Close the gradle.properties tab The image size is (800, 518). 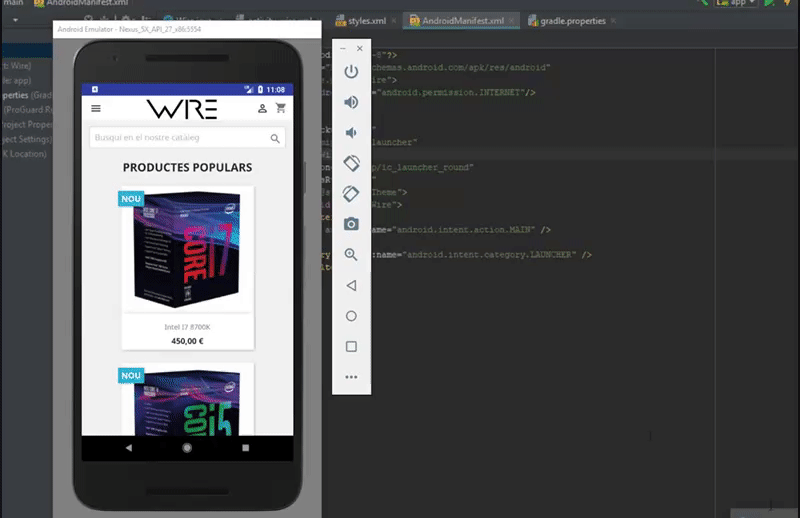click(613, 21)
